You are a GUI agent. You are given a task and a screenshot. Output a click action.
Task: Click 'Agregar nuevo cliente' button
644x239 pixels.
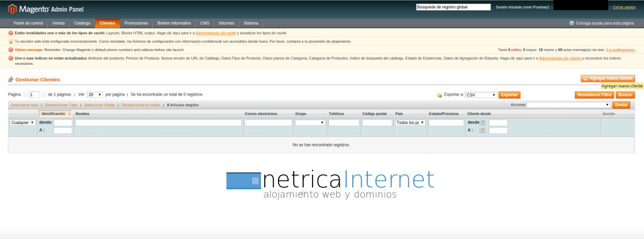click(608, 78)
